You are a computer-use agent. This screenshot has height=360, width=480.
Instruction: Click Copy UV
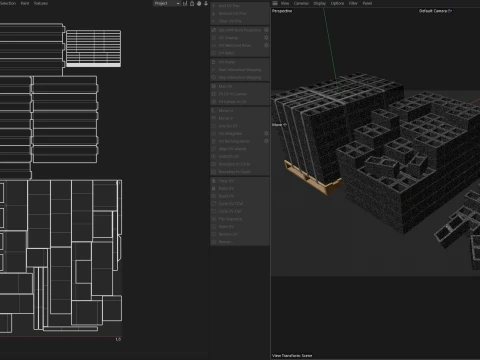tap(240, 181)
